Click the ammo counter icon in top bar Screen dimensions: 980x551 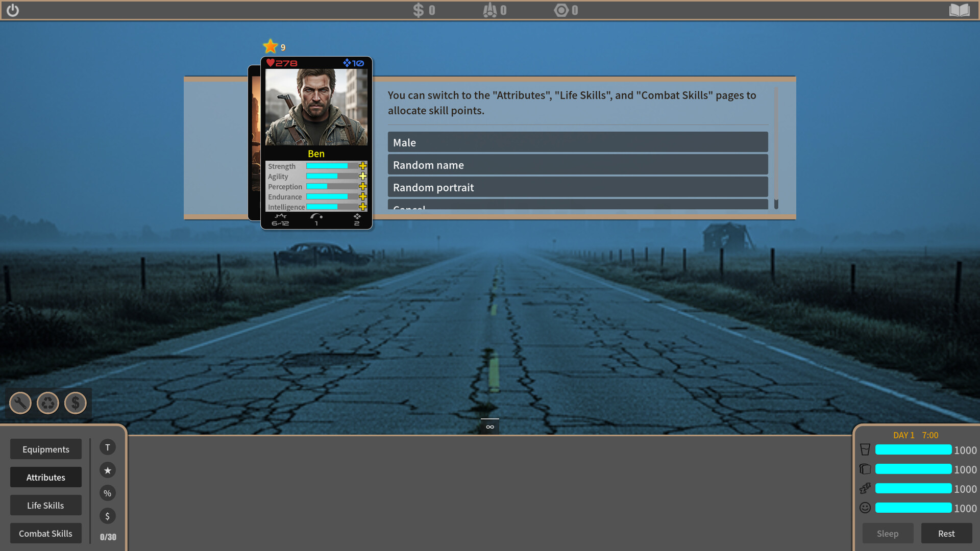coord(491,10)
